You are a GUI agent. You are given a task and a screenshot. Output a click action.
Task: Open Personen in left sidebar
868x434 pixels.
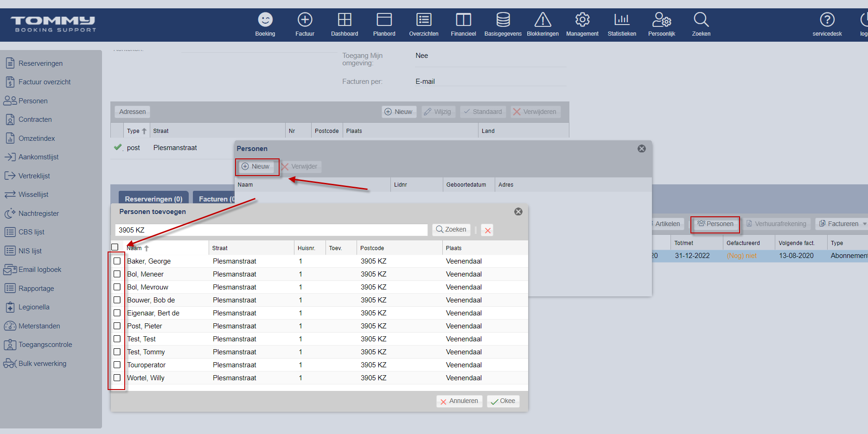33,101
